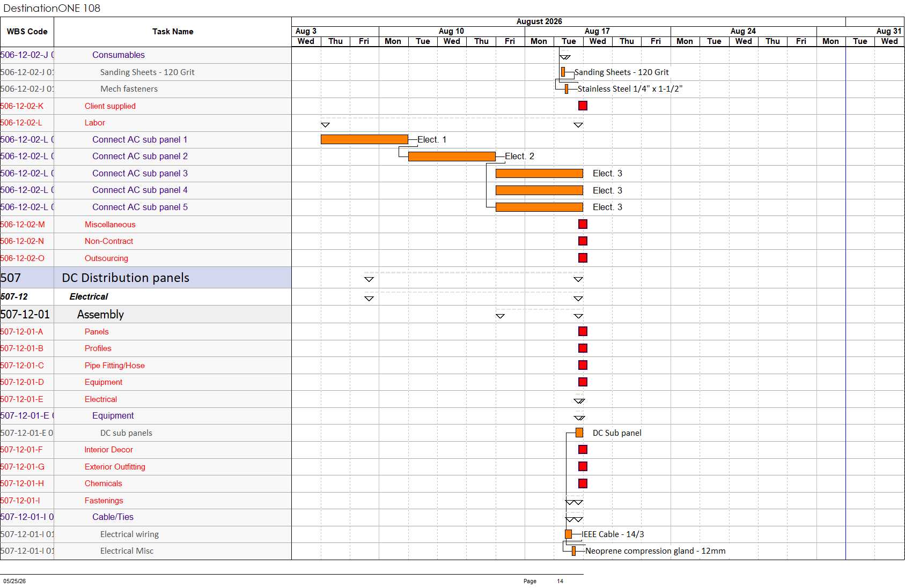
Task: Select the Connect AC sub panel 1 bar
Action: pyautogui.click(x=364, y=139)
